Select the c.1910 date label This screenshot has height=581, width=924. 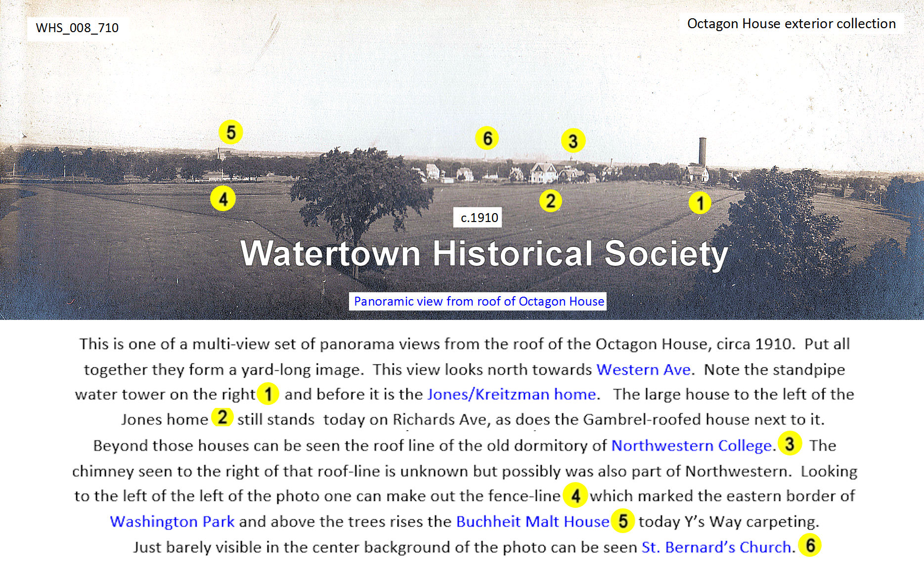478,218
